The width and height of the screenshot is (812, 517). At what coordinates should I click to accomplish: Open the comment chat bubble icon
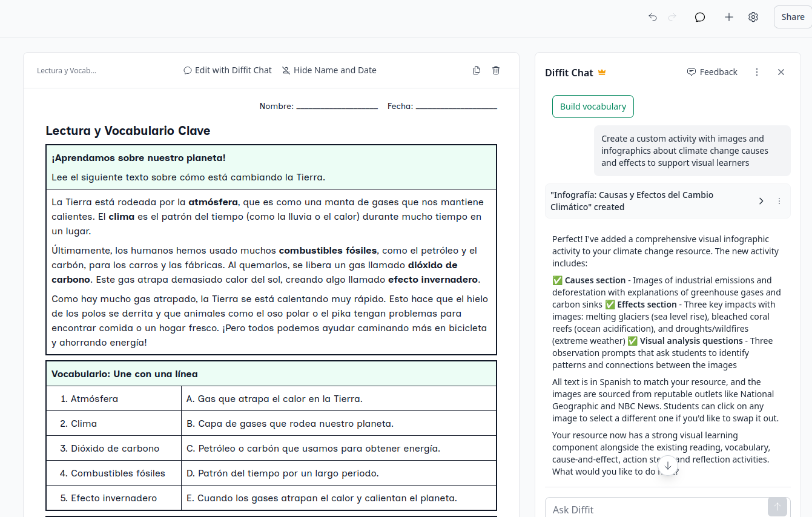pos(700,17)
